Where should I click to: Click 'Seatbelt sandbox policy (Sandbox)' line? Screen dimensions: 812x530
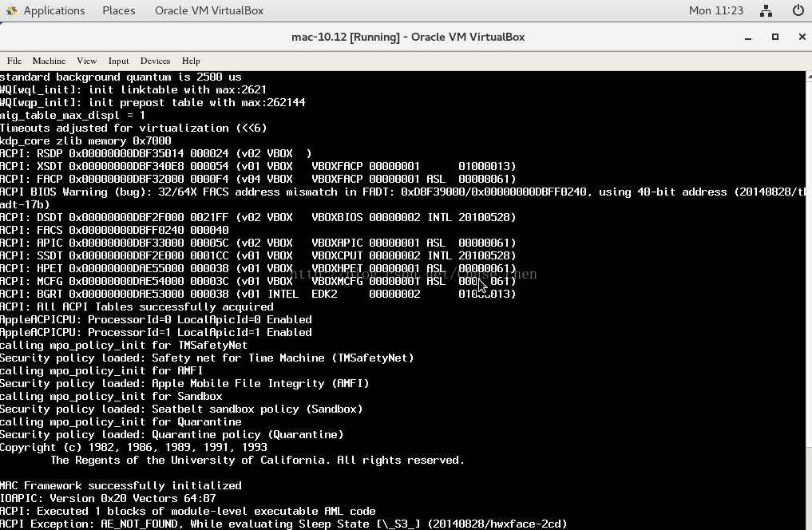181,409
